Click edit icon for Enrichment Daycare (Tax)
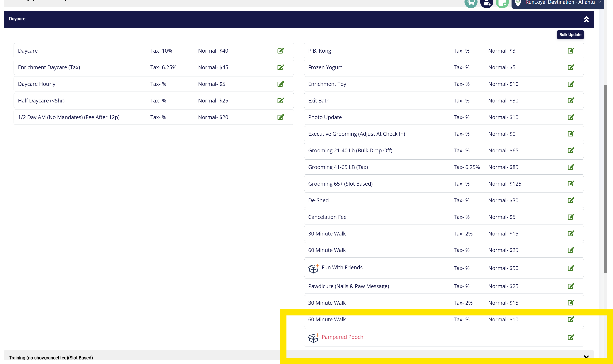The width and height of the screenshot is (613, 364). click(x=281, y=67)
